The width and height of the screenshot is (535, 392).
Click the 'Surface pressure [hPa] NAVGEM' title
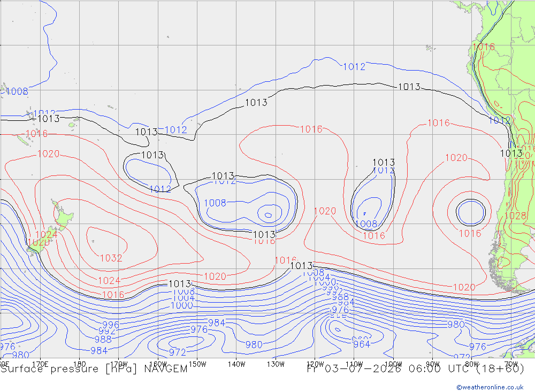click(x=94, y=369)
